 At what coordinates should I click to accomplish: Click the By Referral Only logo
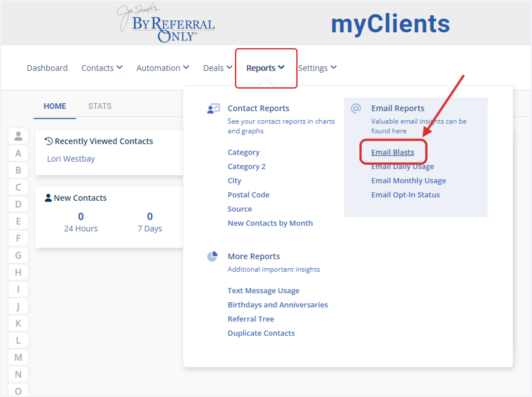click(x=166, y=23)
